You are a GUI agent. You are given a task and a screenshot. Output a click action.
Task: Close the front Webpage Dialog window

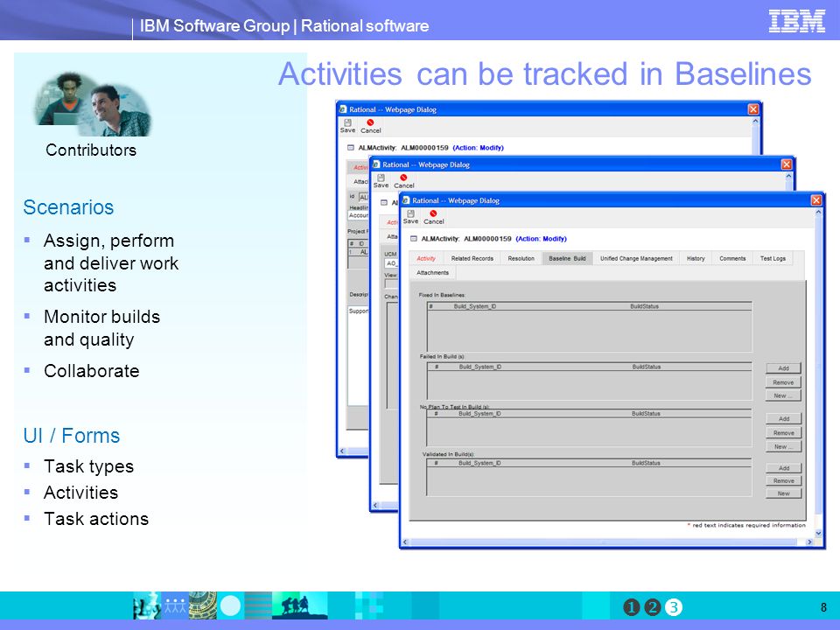point(815,200)
